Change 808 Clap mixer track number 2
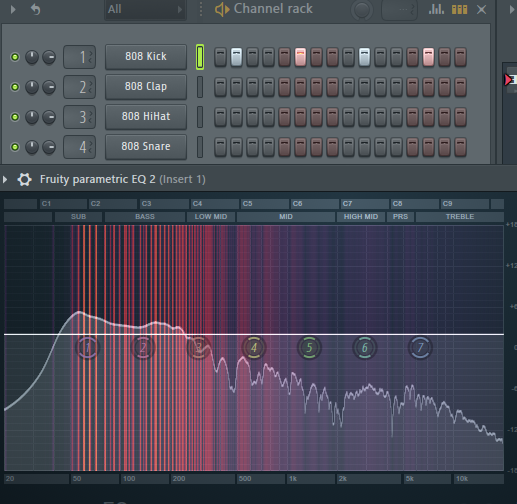This screenshot has height=504, width=517. 79,87
